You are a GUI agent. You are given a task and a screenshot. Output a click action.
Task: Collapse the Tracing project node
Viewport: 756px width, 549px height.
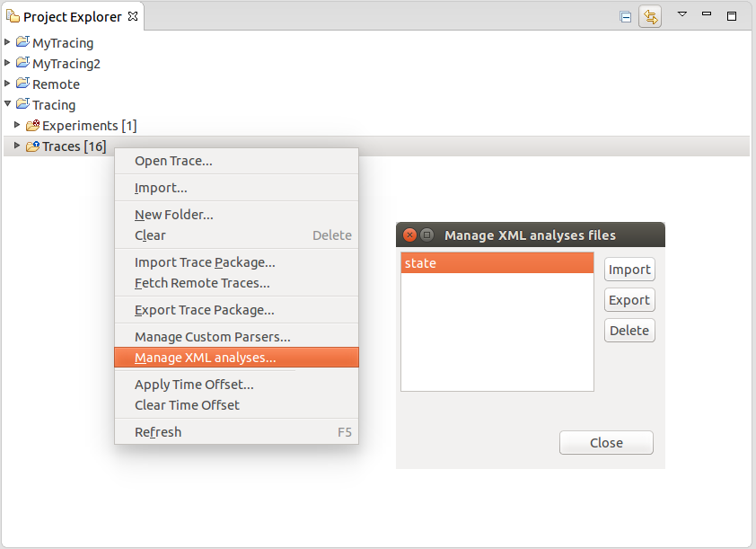(8, 104)
